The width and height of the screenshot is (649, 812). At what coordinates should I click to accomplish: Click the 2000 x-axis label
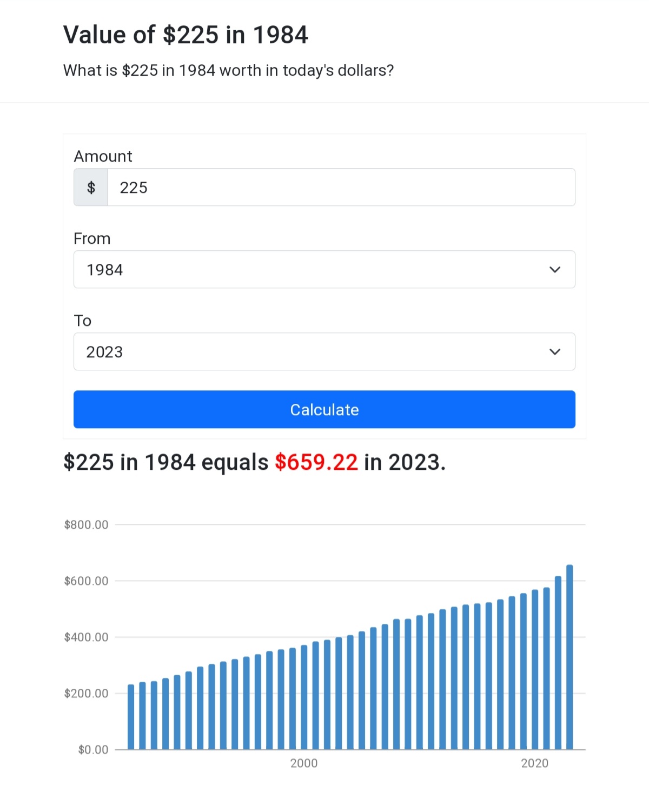click(304, 763)
